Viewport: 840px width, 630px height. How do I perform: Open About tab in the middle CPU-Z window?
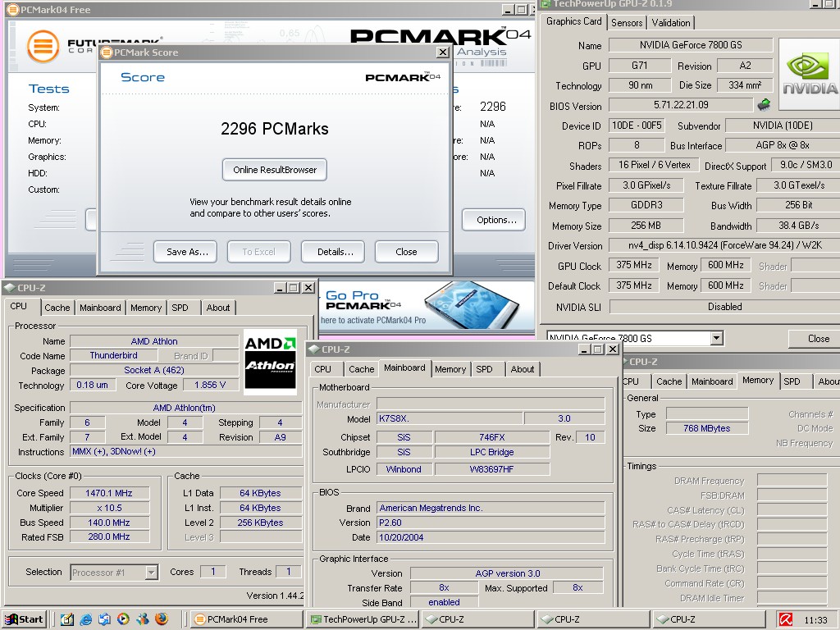click(523, 369)
